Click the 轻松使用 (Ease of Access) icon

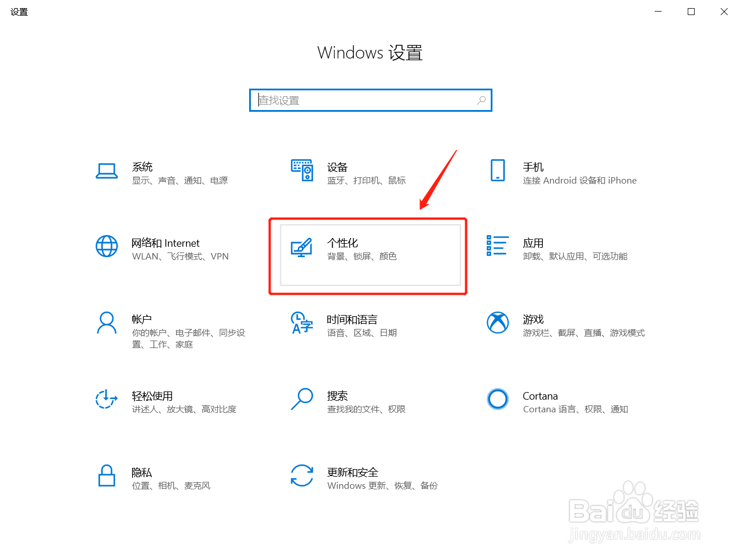[x=107, y=400]
